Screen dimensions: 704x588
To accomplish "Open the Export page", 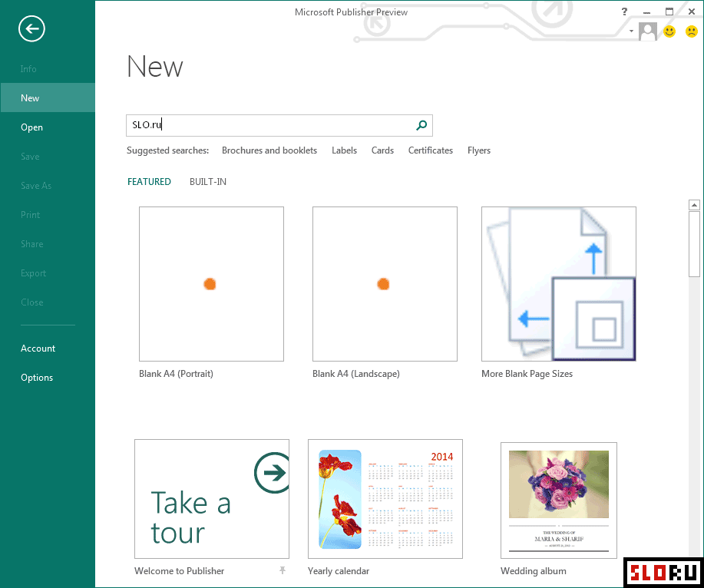I will tap(33, 273).
